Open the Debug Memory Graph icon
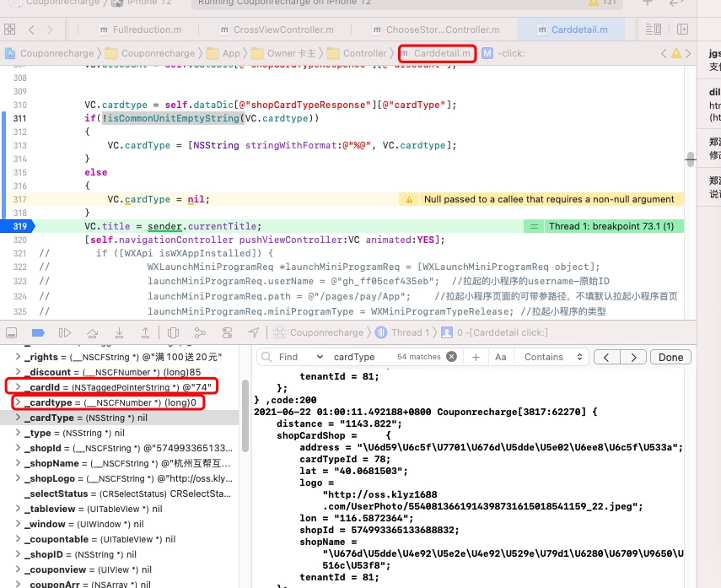 coord(201,332)
